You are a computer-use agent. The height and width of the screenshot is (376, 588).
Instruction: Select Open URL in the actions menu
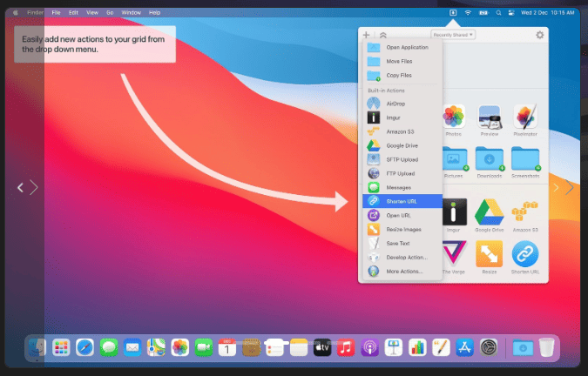point(402,215)
